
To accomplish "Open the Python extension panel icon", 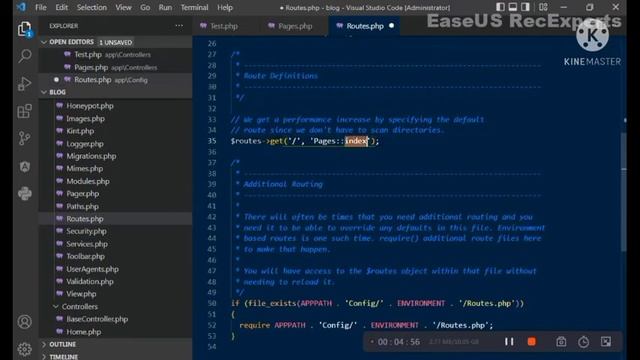I will pyautogui.click(x=24, y=193).
